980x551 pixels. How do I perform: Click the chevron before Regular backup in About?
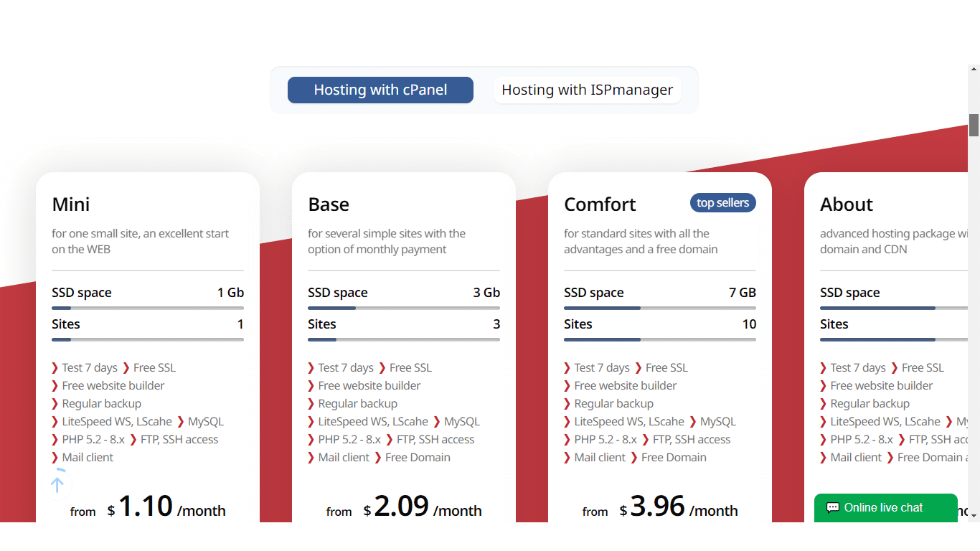click(824, 404)
